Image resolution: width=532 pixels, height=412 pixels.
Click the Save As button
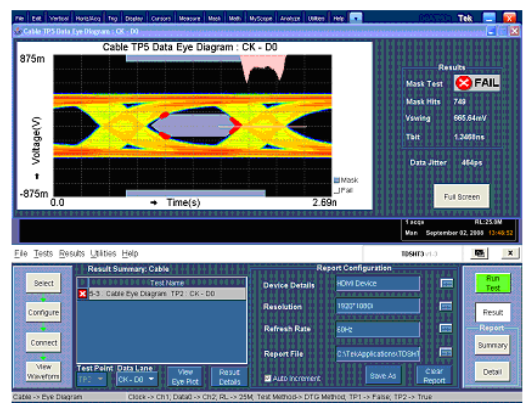coord(383,376)
